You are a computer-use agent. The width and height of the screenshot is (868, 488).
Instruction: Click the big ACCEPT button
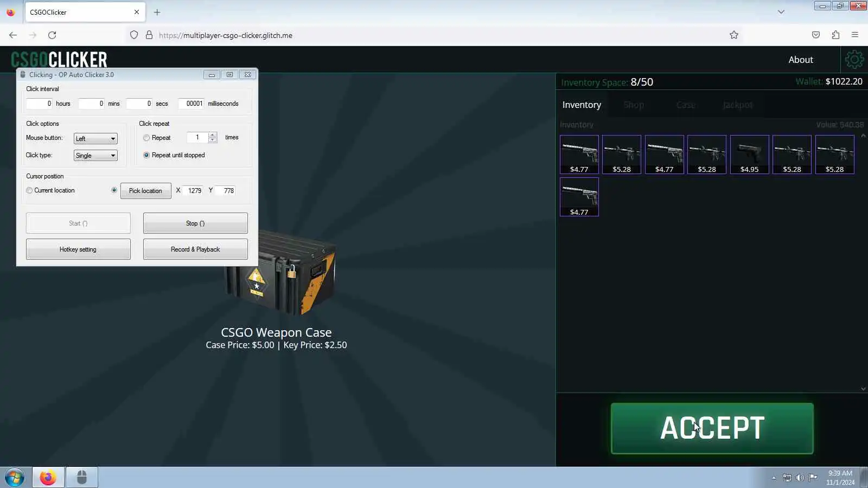[x=712, y=428]
